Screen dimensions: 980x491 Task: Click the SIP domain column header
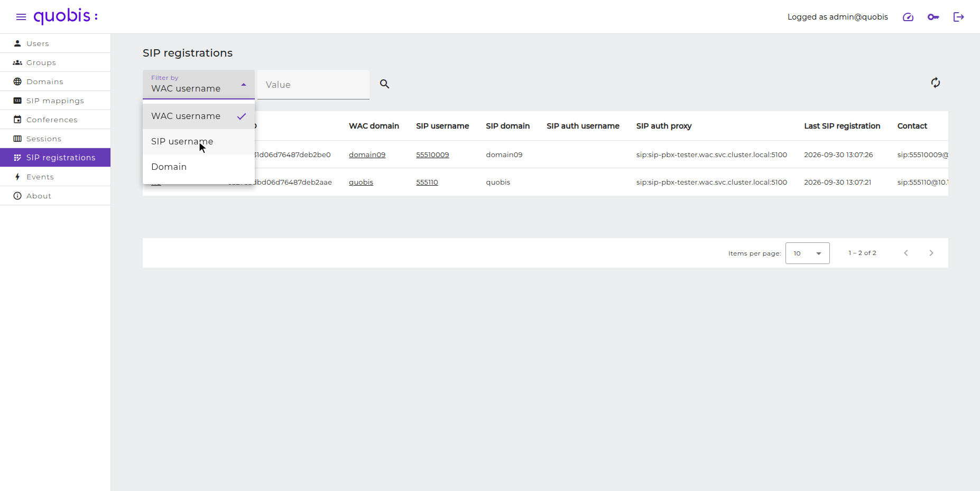507,126
